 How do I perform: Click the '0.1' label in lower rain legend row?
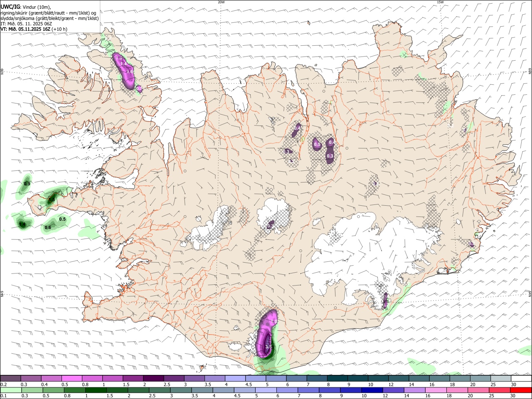(3, 396)
